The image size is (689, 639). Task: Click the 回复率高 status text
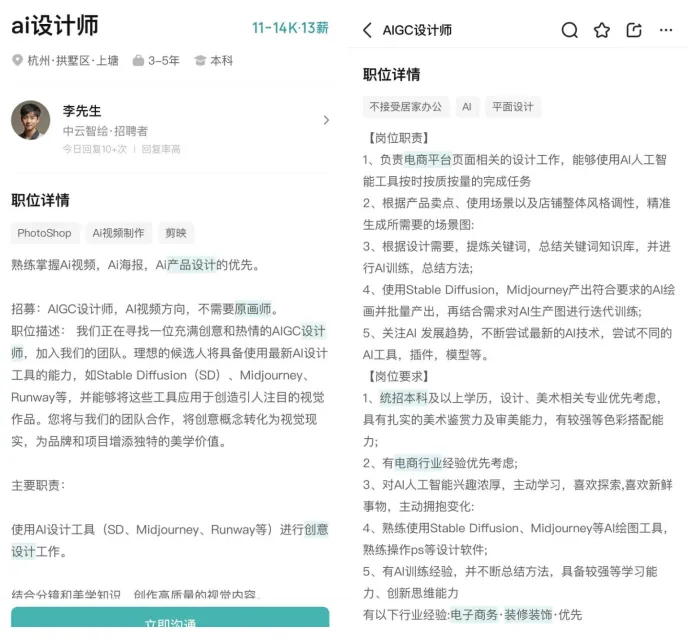[x=161, y=149]
